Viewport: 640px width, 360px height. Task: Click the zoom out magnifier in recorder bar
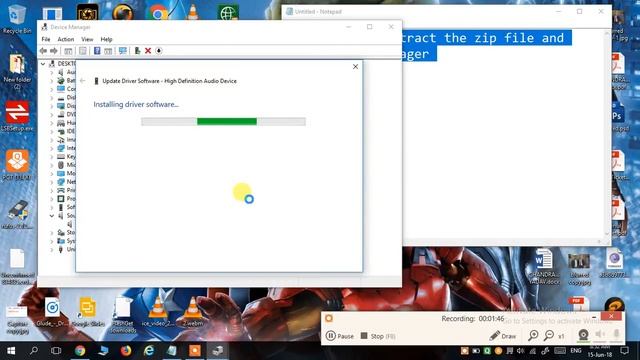(549, 336)
